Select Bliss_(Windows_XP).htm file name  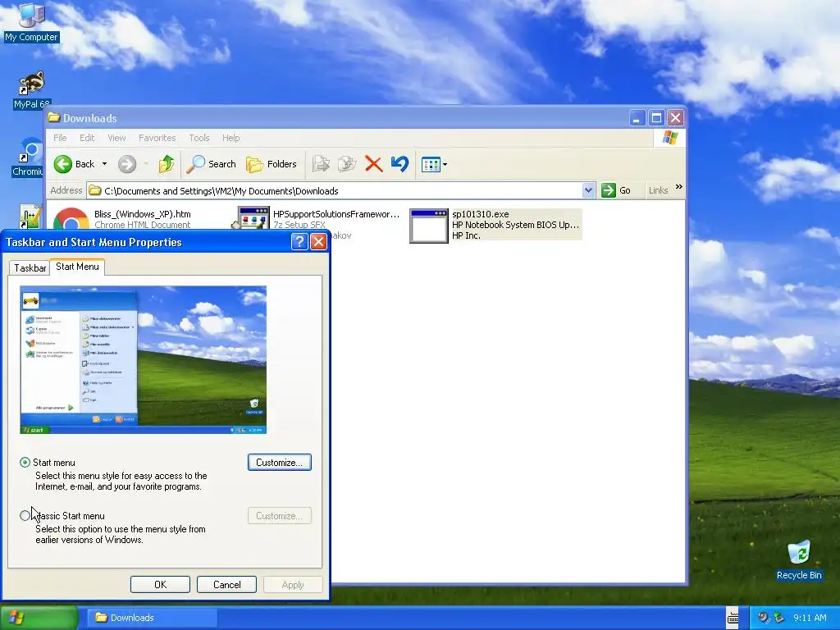click(x=143, y=214)
